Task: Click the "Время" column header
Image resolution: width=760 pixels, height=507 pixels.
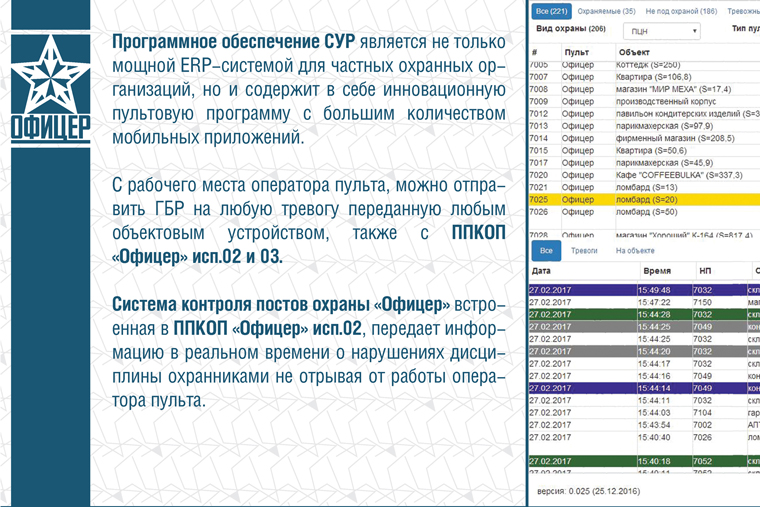Action: [x=657, y=271]
